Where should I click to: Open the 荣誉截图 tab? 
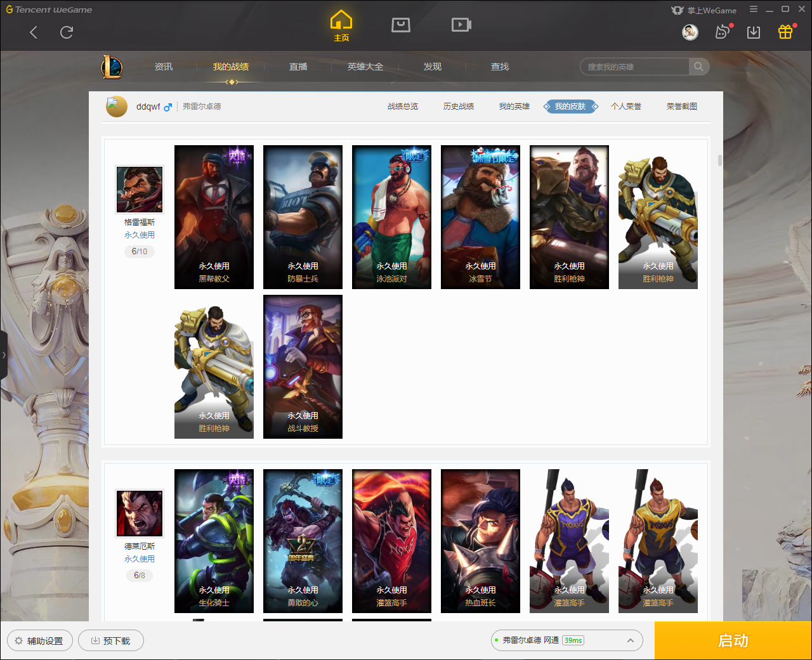(682, 107)
